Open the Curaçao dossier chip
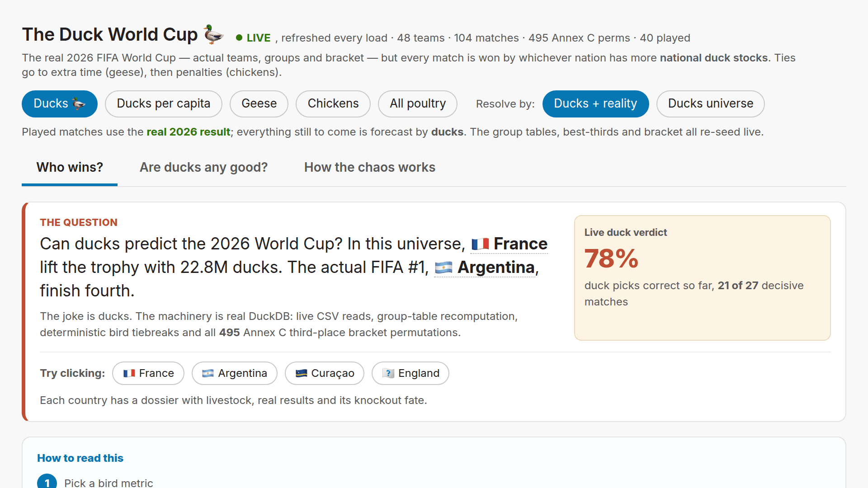This screenshot has width=868, height=488. click(325, 373)
